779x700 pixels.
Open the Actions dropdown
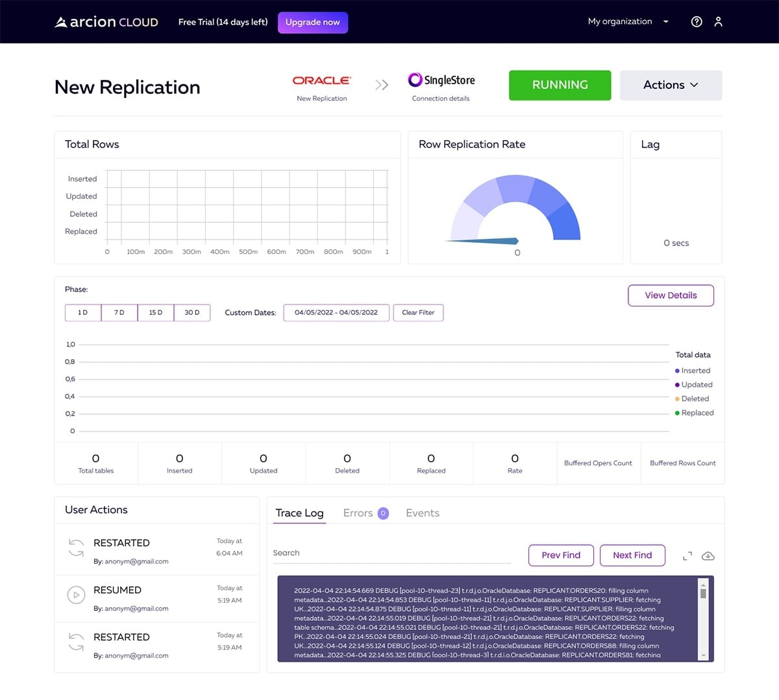671,85
